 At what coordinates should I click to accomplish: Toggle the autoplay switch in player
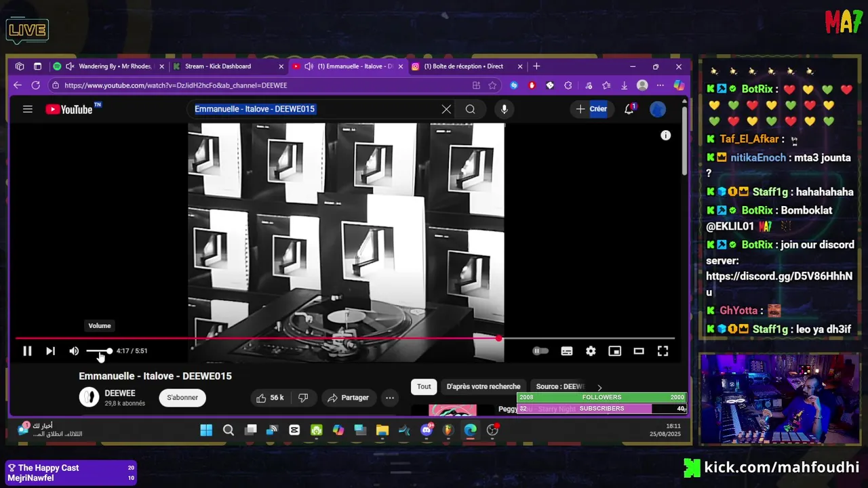[540, 351]
